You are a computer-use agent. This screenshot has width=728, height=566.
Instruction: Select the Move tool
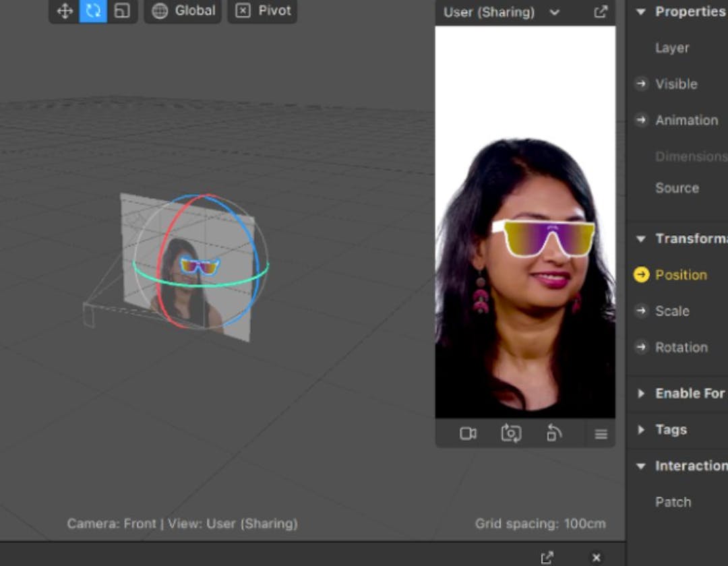64,11
